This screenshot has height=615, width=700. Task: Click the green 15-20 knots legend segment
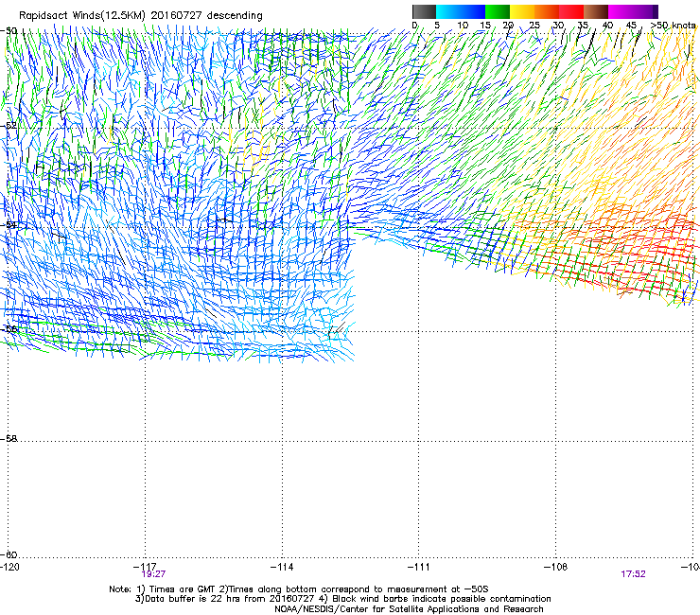click(498, 11)
